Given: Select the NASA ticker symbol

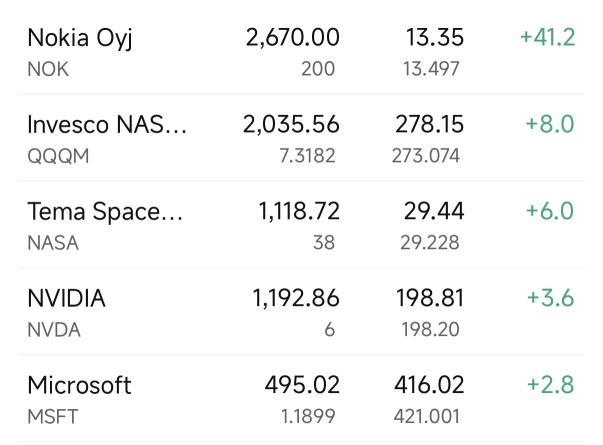Looking at the screenshot, I should point(53,243).
